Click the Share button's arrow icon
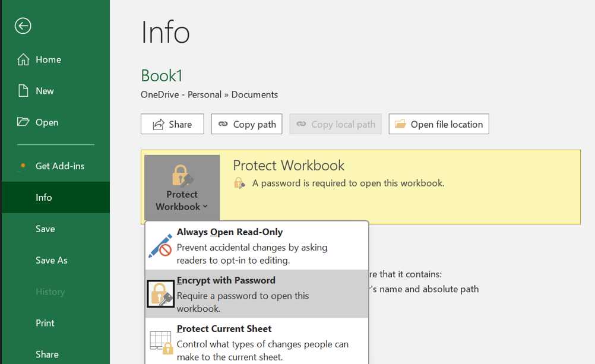 [159, 124]
